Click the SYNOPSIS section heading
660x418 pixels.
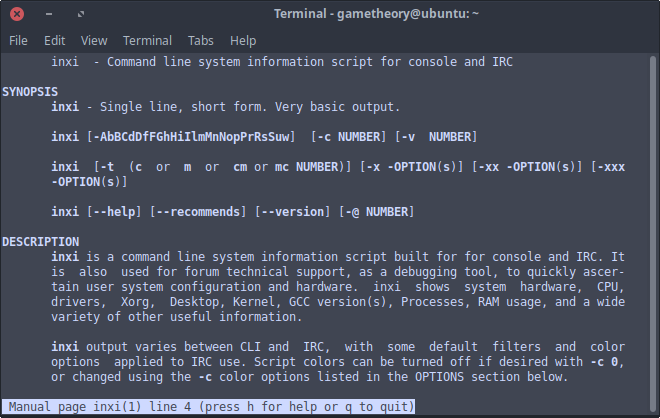click(30, 92)
